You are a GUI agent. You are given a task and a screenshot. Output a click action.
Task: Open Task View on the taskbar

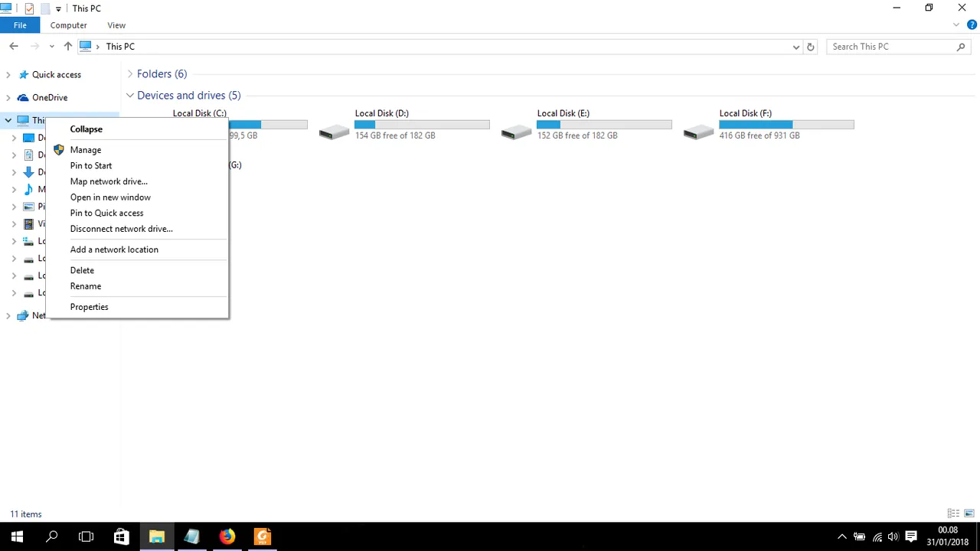(86, 536)
